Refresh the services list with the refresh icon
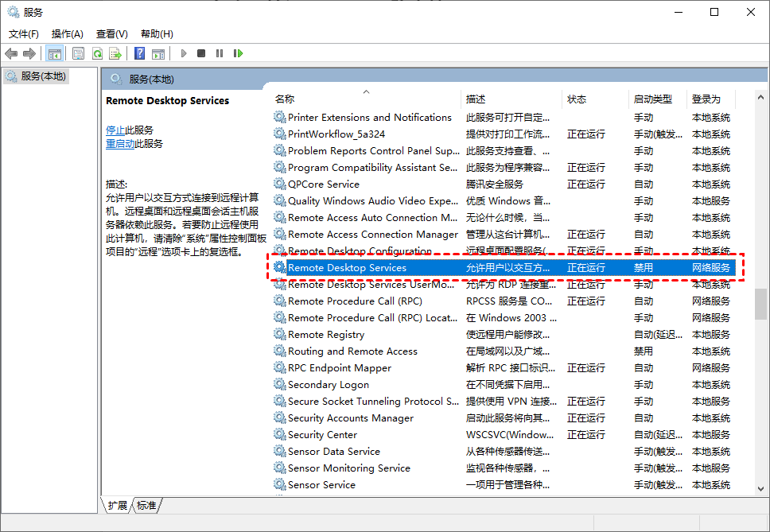This screenshot has width=770, height=532. (97, 53)
